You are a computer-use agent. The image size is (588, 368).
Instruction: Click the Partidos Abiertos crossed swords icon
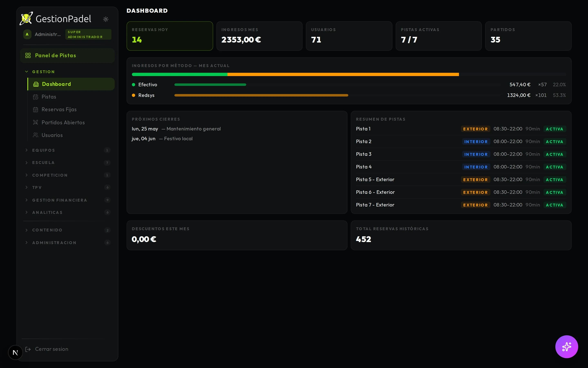tap(36, 122)
